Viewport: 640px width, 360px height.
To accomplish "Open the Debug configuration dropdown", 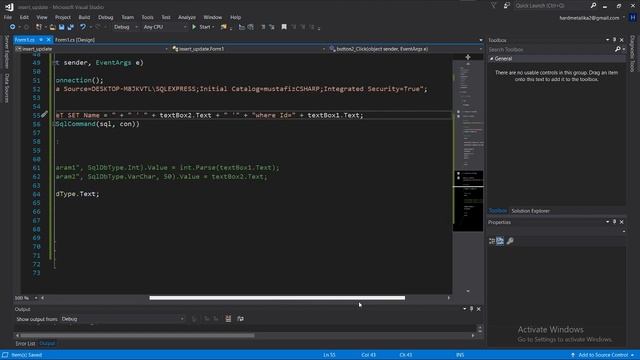I will click(126, 27).
